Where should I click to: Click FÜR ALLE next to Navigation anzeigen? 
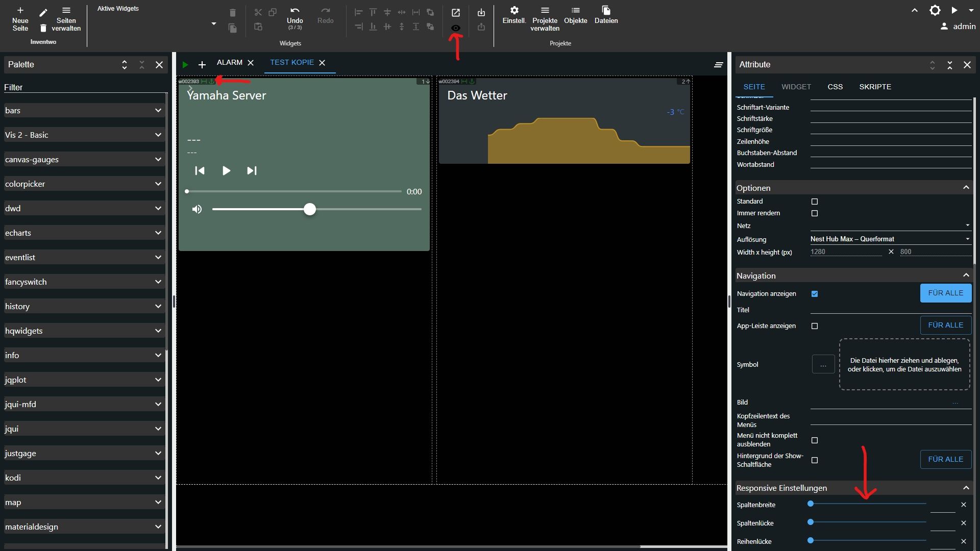point(945,293)
